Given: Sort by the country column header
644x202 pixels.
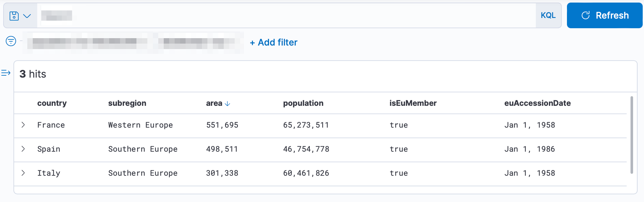Looking at the screenshot, I should click(52, 103).
